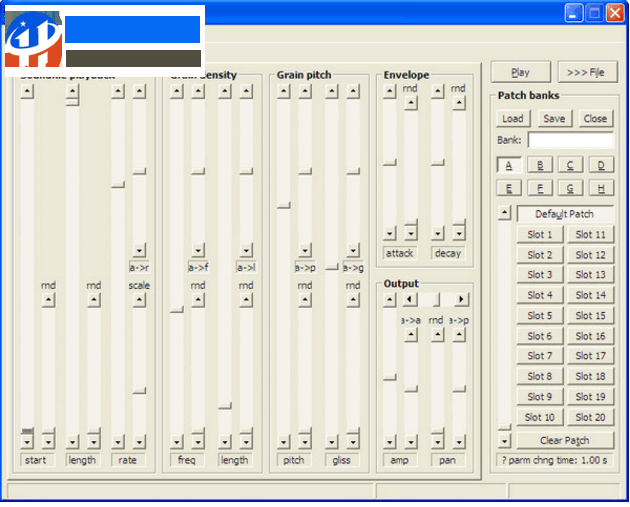
Task: Choose patch Slot 8
Action: 540,376
